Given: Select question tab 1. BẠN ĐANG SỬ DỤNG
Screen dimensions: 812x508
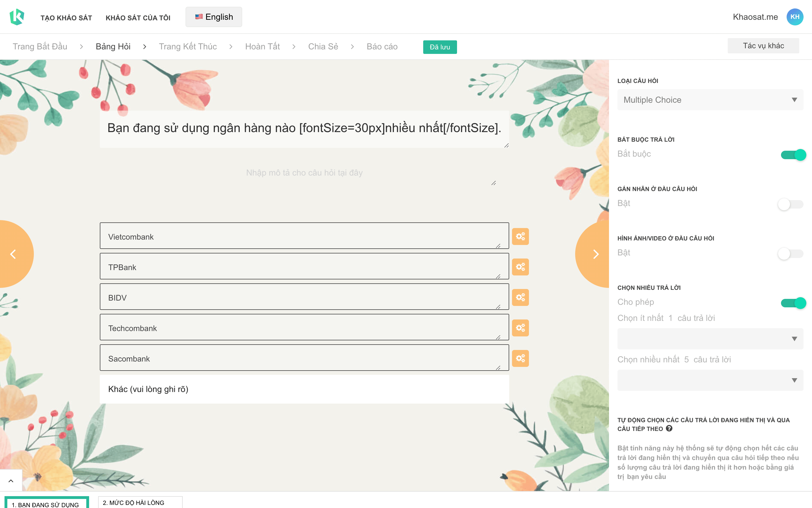Looking at the screenshot, I should (x=47, y=503).
